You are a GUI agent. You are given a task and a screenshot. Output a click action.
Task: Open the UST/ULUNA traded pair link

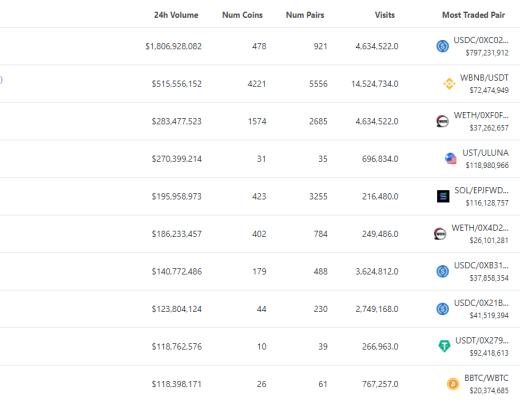click(x=485, y=153)
